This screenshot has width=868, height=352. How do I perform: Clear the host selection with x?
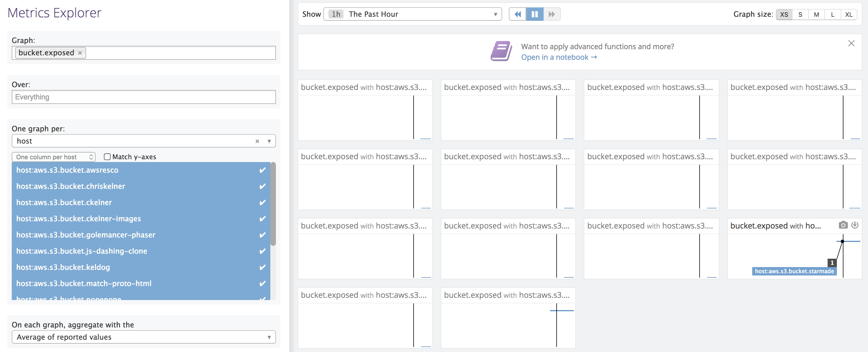[x=257, y=141]
